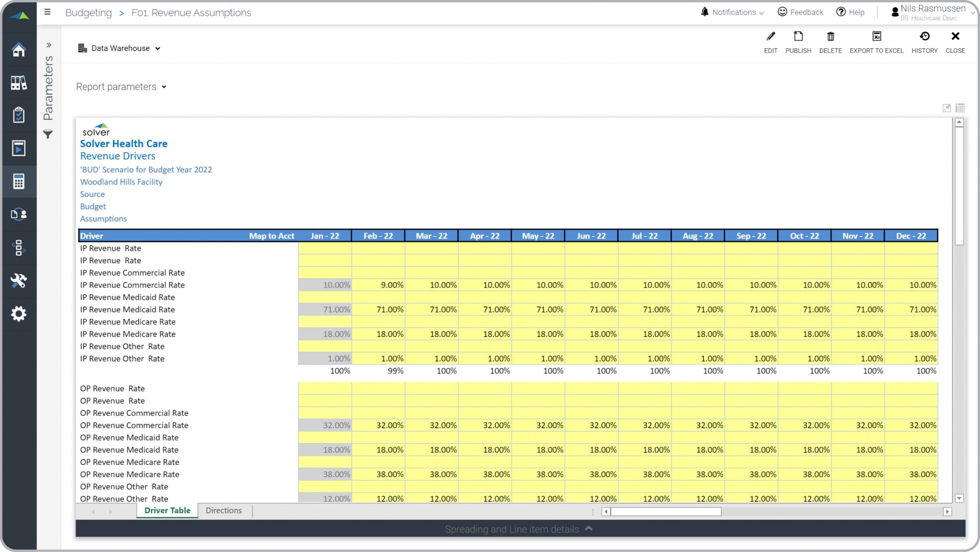
Task: Select the calculator budgeting icon in the sidebar
Action: (x=18, y=181)
